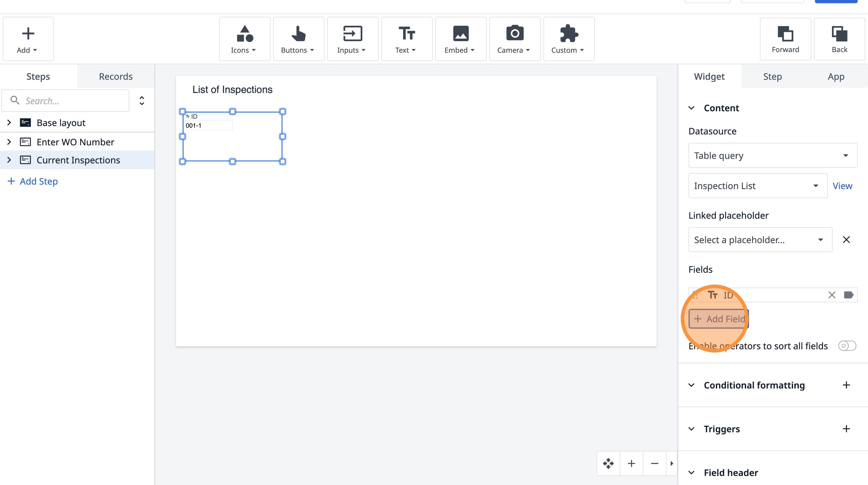Click the fit-to-screen move icon
868x485 pixels.
(x=608, y=463)
